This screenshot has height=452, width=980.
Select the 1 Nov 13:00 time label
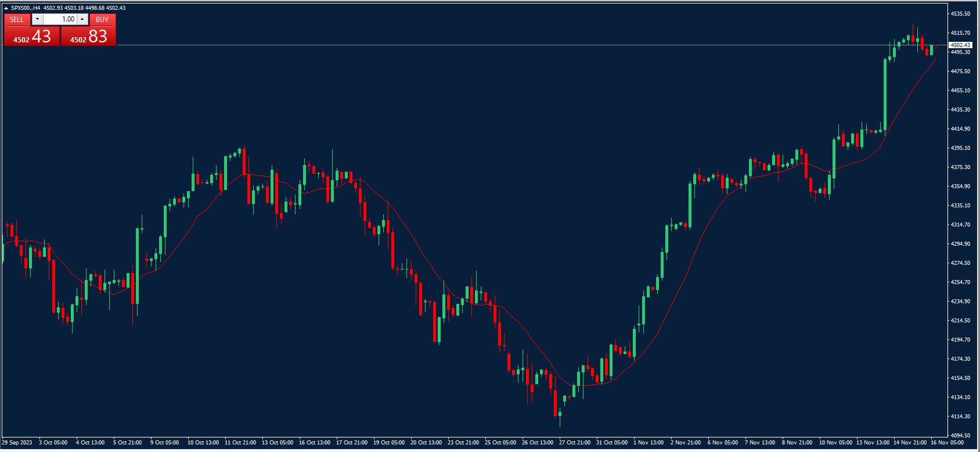648,443
